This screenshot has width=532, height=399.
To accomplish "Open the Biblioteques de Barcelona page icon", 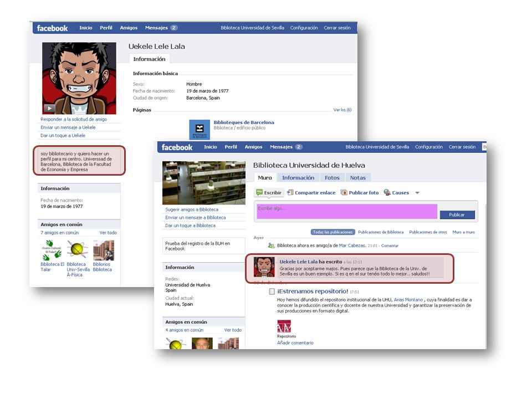I will (x=199, y=129).
